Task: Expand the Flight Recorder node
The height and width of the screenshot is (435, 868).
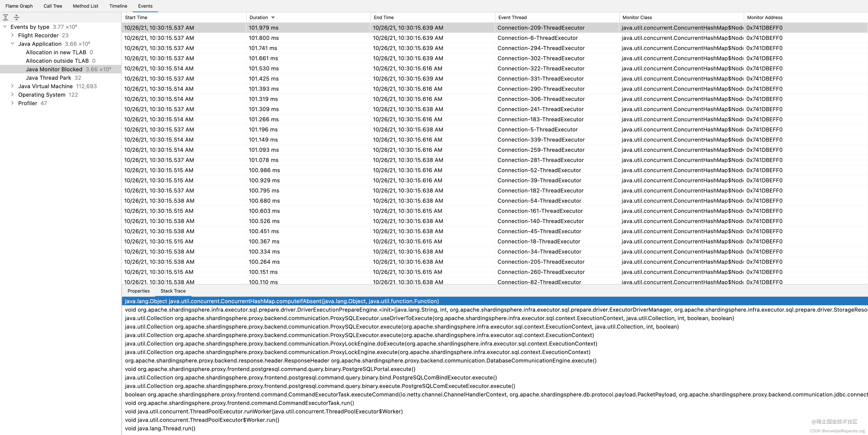Action: pos(12,35)
